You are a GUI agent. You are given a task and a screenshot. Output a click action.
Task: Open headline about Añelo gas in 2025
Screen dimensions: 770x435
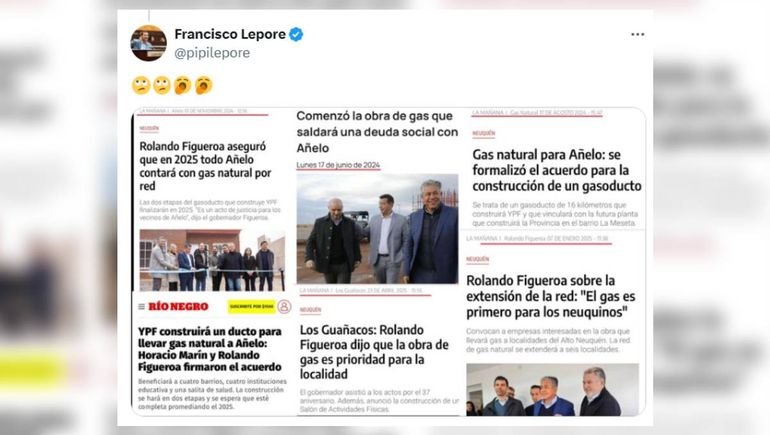point(205,166)
